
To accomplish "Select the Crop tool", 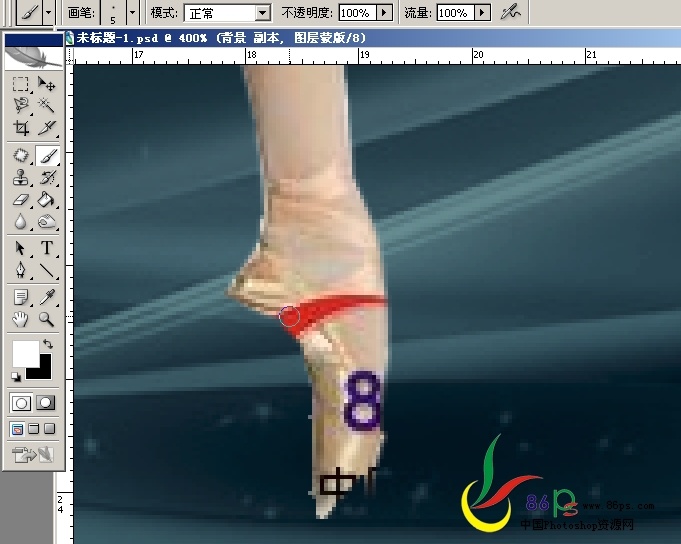I will coord(21,128).
